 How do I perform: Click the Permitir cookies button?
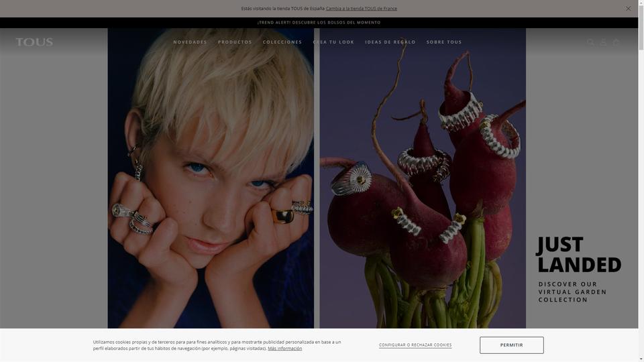(x=512, y=345)
